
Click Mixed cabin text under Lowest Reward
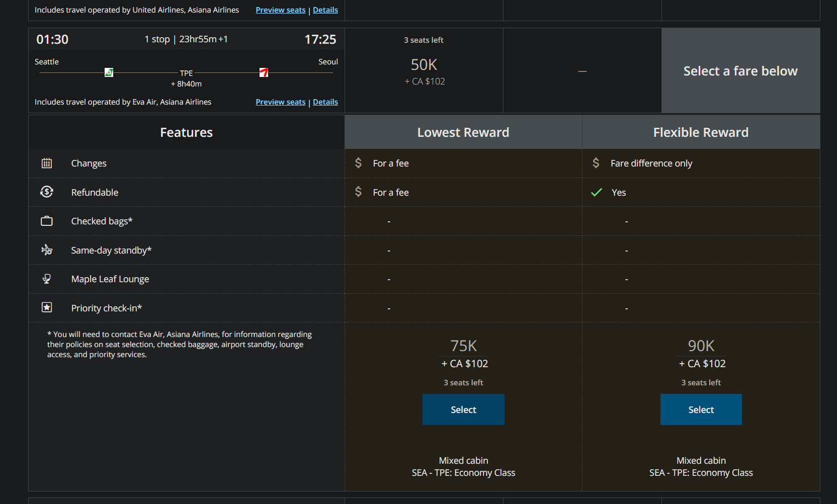click(x=463, y=460)
